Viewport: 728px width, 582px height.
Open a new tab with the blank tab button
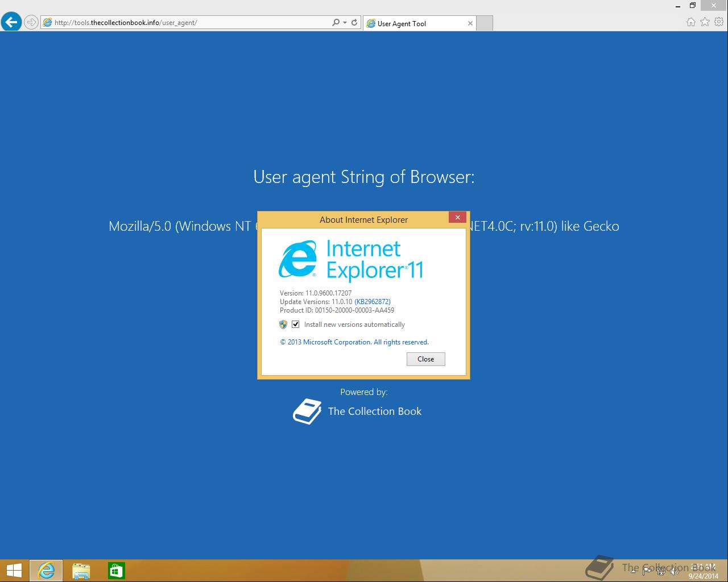click(484, 23)
